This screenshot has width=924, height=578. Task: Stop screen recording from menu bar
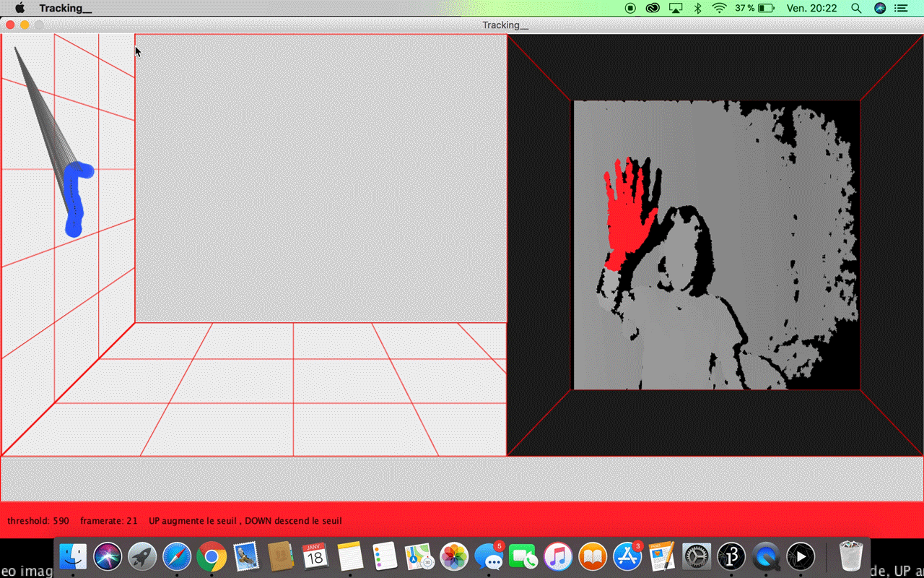(x=630, y=8)
